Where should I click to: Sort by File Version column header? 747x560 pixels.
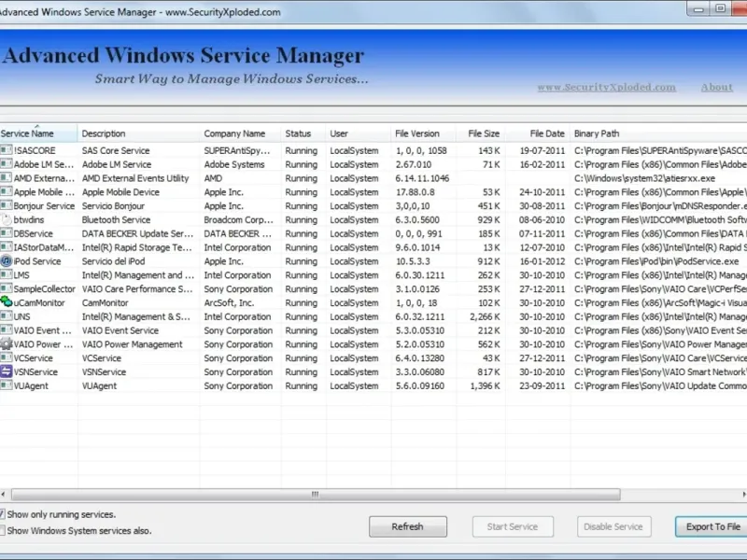click(x=423, y=133)
